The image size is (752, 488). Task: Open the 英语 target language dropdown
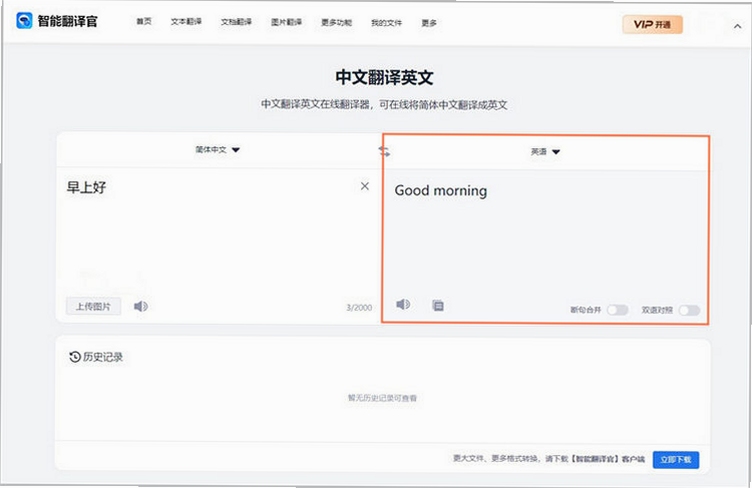[x=545, y=151]
